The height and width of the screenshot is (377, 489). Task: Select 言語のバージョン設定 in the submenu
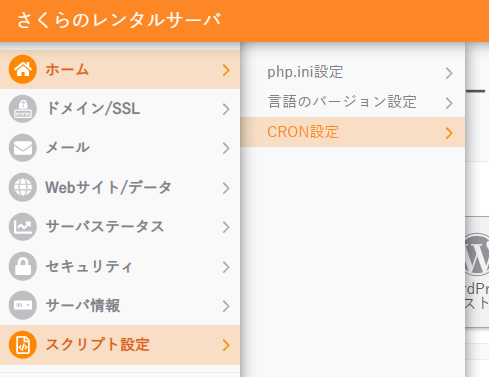(x=353, y=102)
